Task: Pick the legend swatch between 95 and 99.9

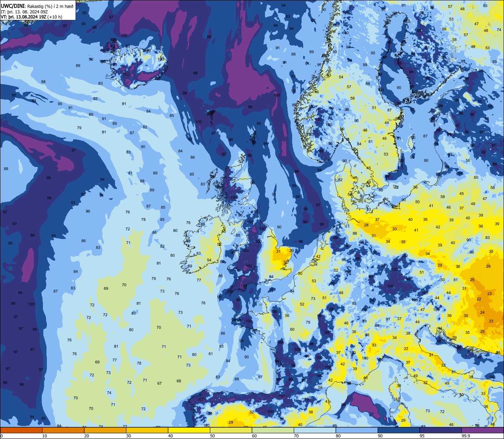Action: click(441, 430)
